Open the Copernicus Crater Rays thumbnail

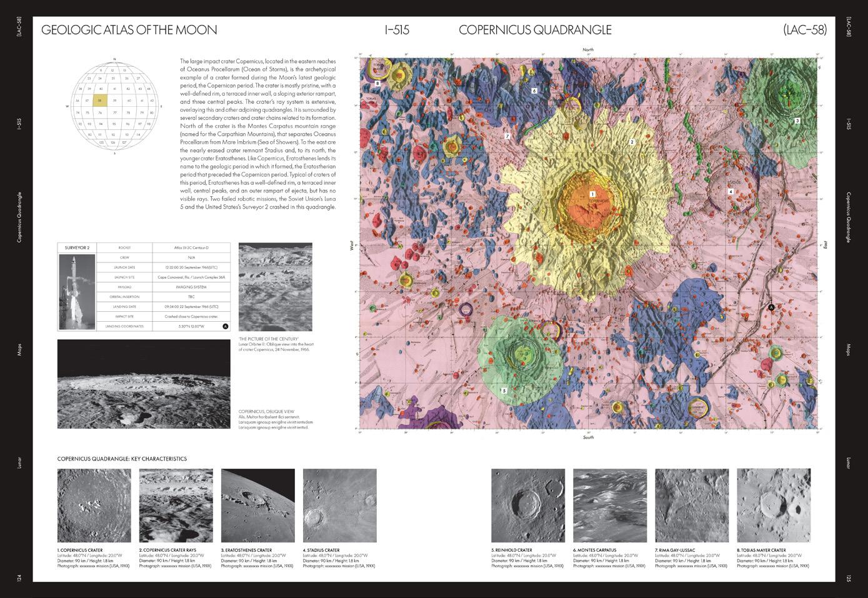click(176, 506)
